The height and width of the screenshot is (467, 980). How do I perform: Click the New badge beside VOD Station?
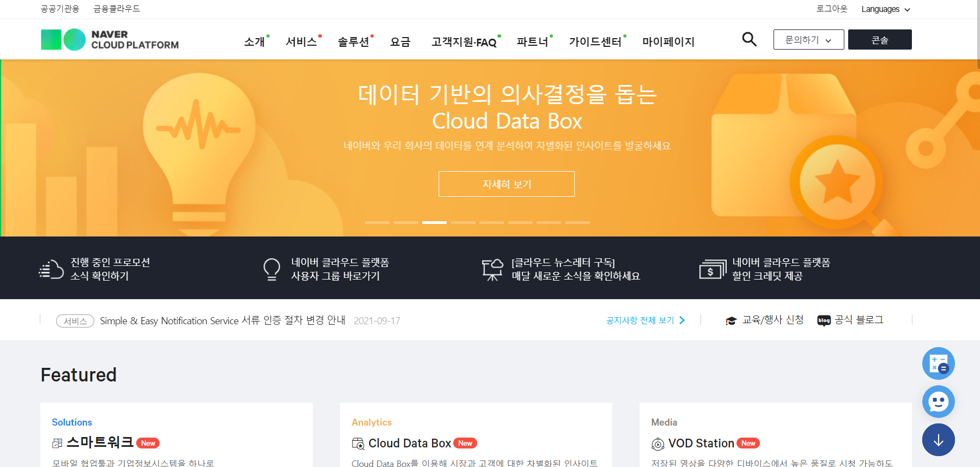[748, 443]
